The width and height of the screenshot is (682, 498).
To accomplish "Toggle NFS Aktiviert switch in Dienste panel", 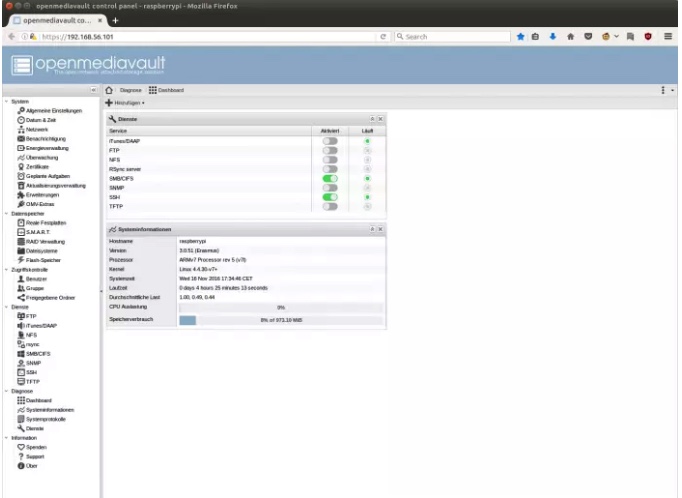I will click(x=330, y=160).
